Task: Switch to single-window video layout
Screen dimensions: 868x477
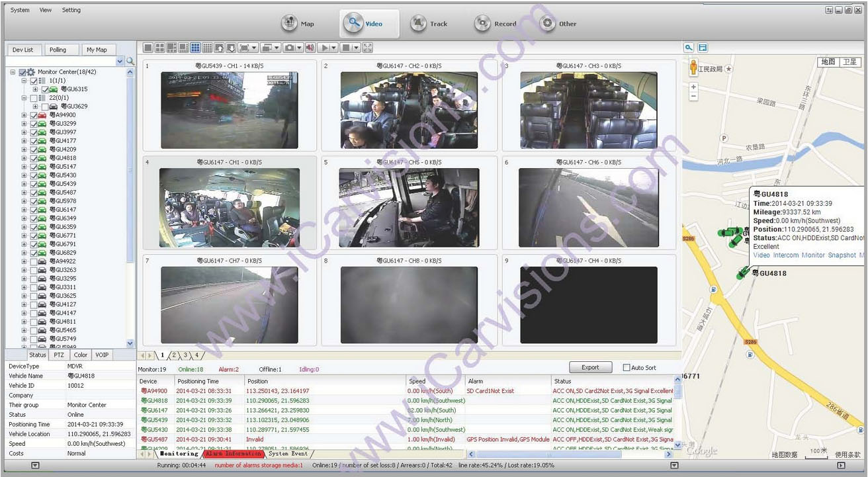Action: [x=148, y=48]
